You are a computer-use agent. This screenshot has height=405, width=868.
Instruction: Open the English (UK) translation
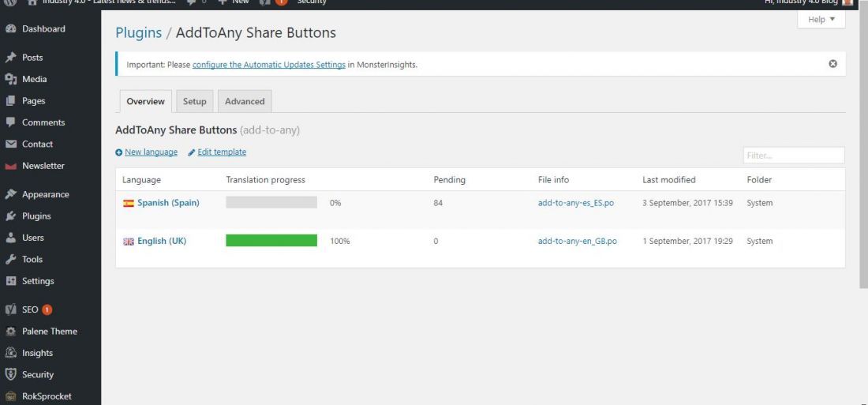tap(162, 241)
